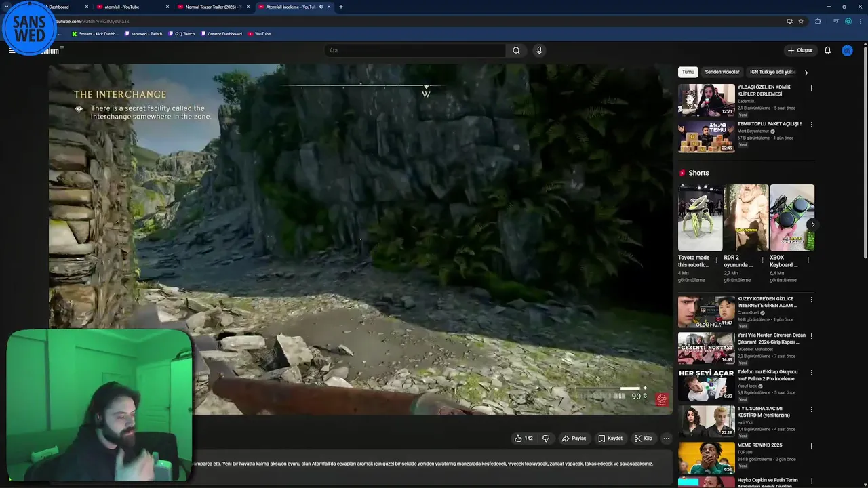
Task: Open the account avatar menu
Action: click(x=847, y=50)
